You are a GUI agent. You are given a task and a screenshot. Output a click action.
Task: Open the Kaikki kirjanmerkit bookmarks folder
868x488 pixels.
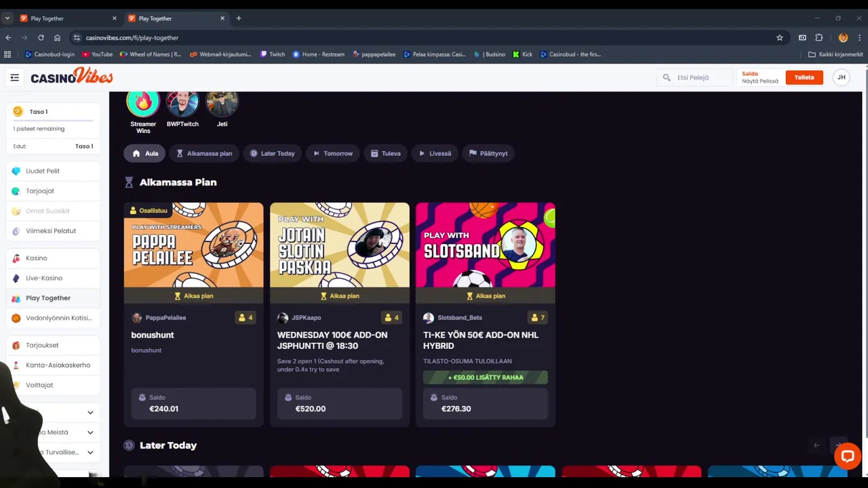tap(835, 54)
